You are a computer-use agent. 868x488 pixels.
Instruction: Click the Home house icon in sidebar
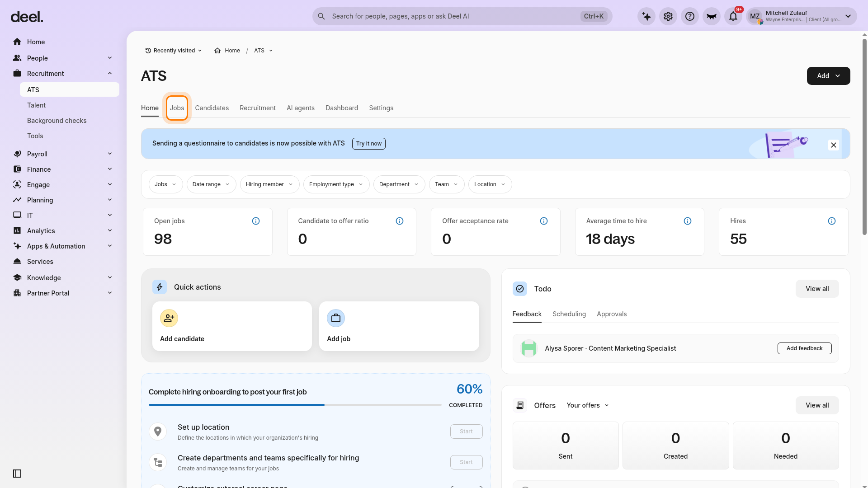17,42
